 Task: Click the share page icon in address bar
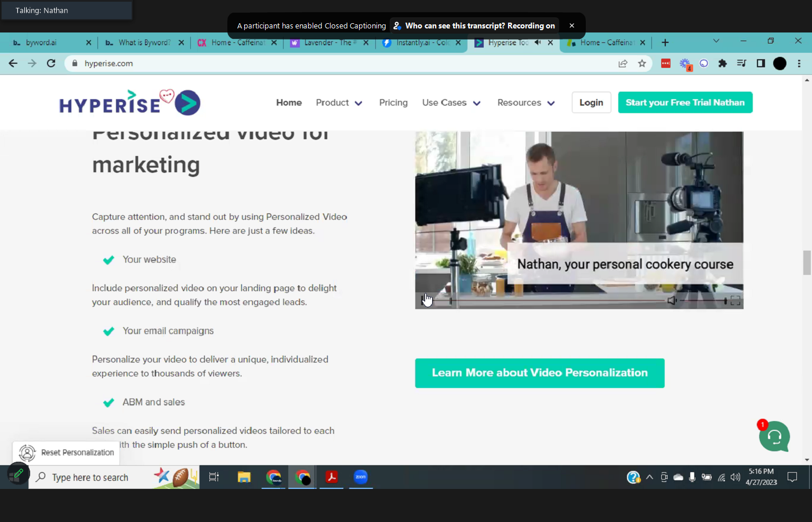point(623,63)
